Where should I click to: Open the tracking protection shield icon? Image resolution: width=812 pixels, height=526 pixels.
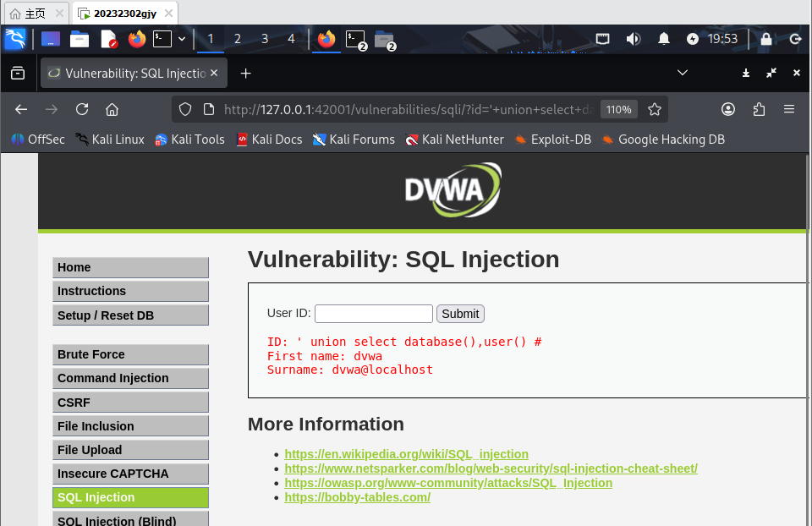tap(185, 109)
